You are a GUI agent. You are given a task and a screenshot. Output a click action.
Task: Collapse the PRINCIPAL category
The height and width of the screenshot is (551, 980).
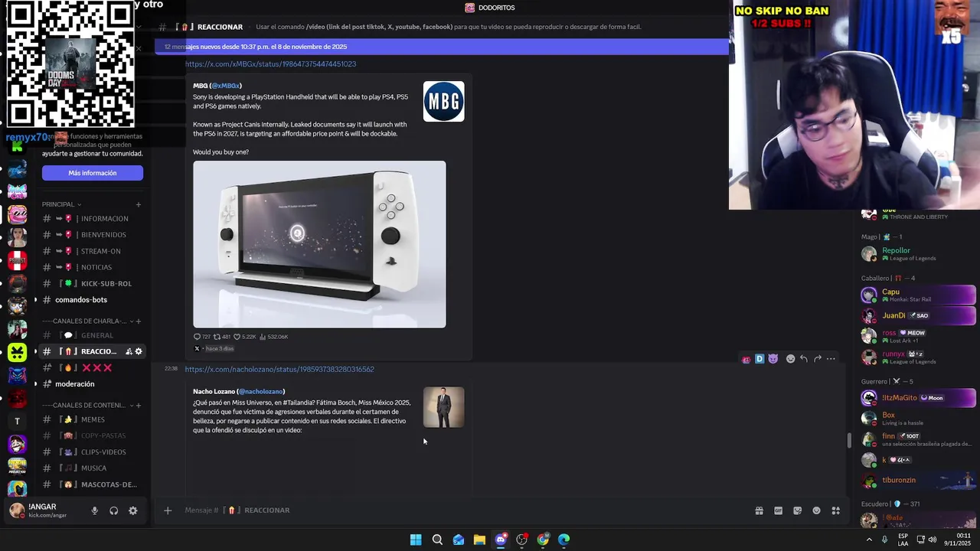[62, 204]
